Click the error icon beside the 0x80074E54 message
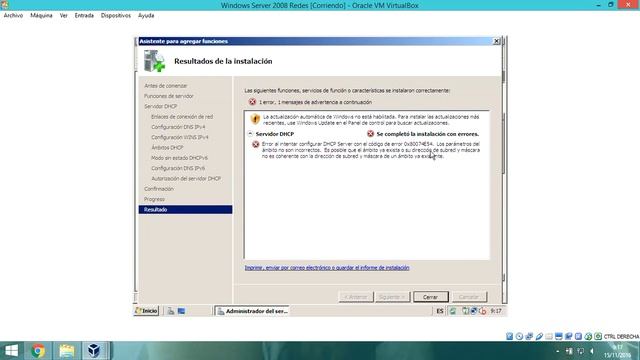This screenshot has width=640, height=360. click(256, 144)
